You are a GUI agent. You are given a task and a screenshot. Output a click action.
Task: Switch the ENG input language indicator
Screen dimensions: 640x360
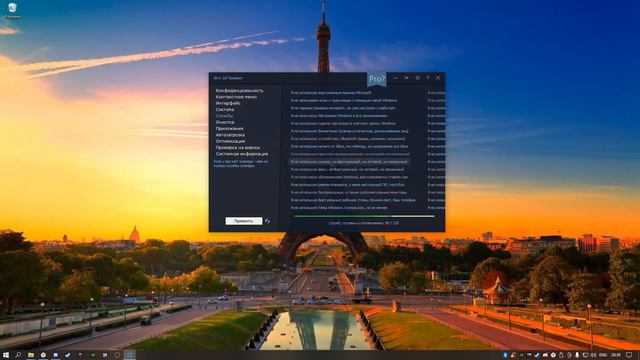tap(603, 355)
